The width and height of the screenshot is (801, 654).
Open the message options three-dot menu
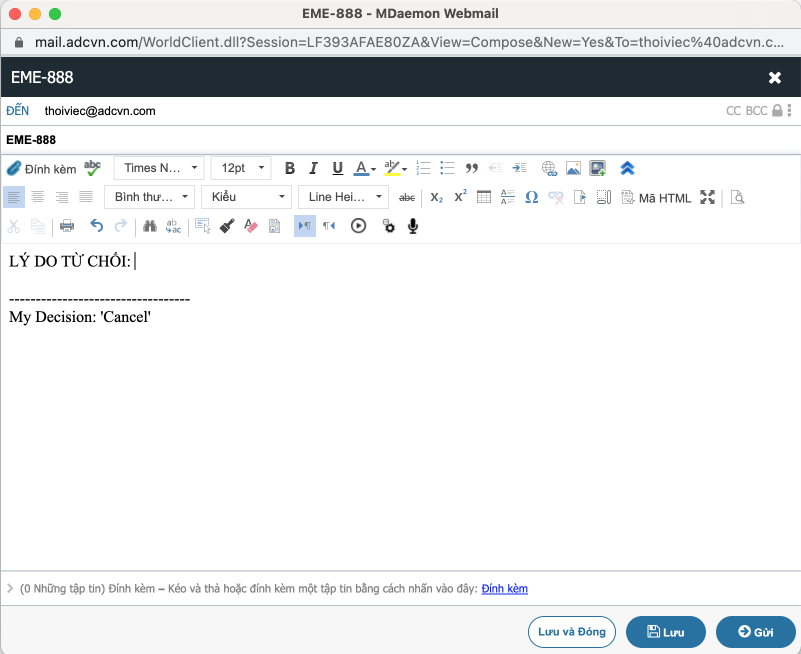pos(790,111)
